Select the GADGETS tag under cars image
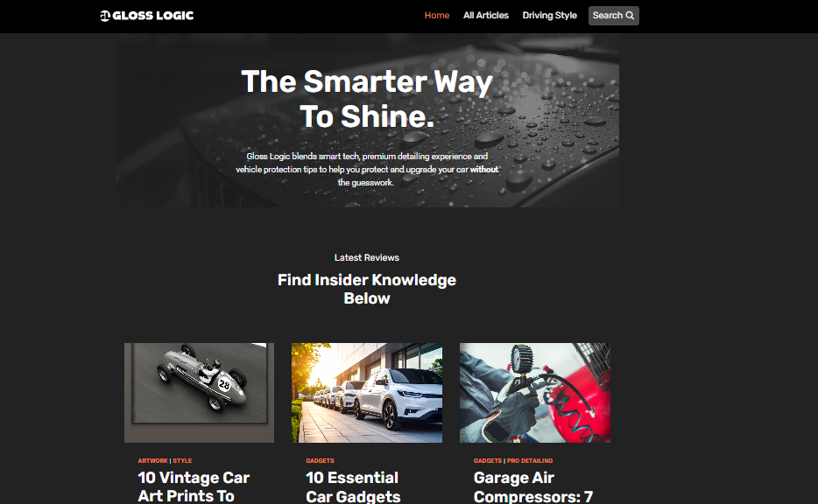The height and width of the screenshot is (504, 818). coord(320,461)
